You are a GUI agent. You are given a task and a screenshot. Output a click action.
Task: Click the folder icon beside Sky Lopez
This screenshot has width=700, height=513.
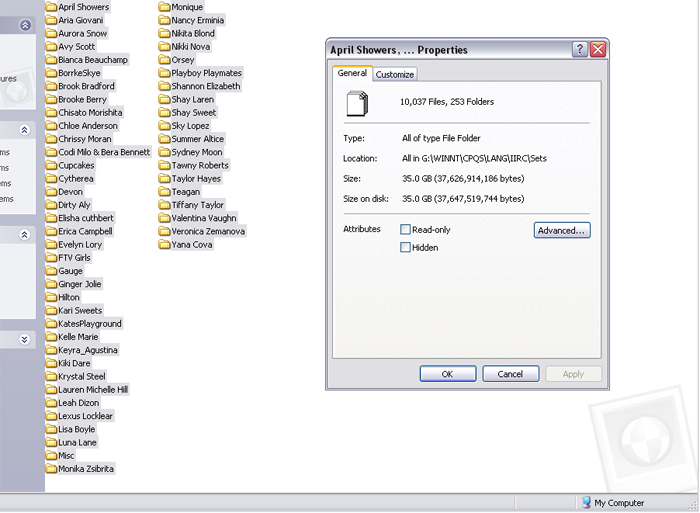tap(165, 125)
